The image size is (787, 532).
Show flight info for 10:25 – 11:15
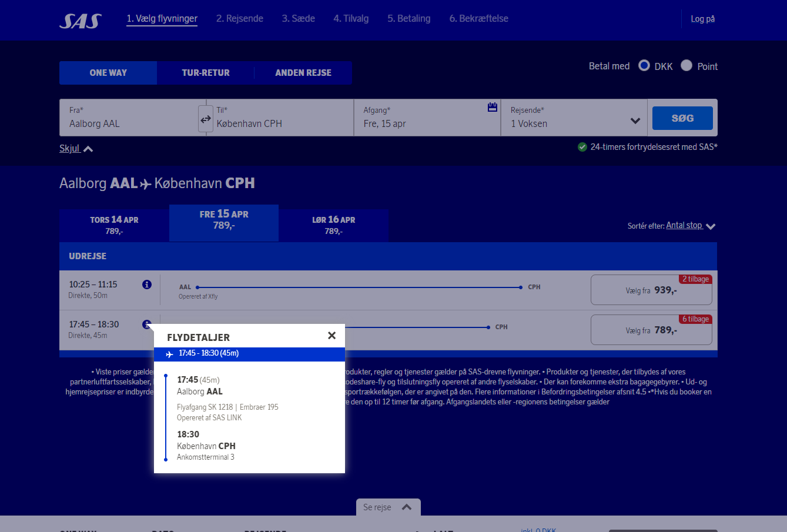[x=147, y=285]
